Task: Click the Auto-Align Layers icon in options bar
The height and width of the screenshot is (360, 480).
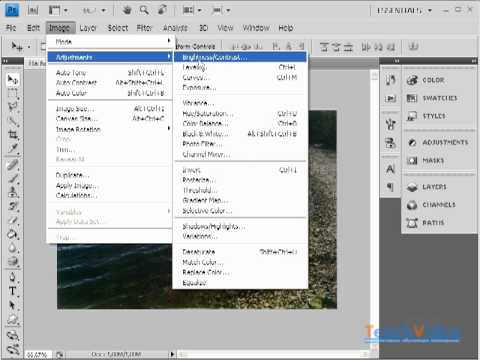Action: pos(413,47)
